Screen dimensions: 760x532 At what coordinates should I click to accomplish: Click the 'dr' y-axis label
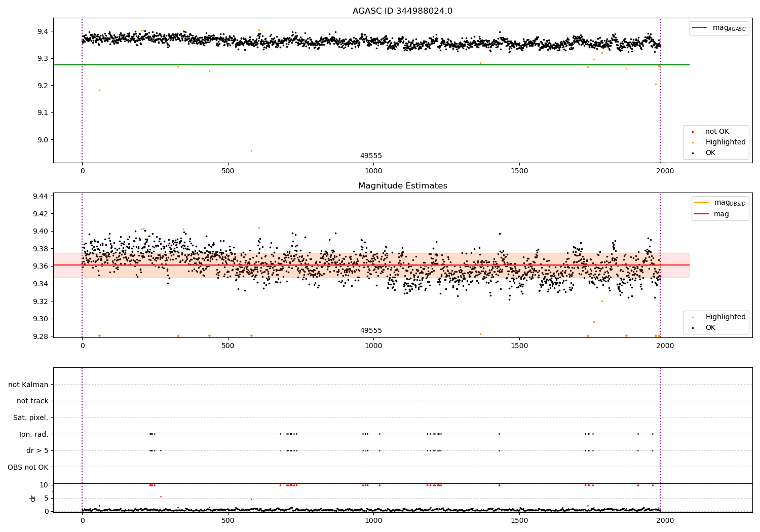coord(33,498)
